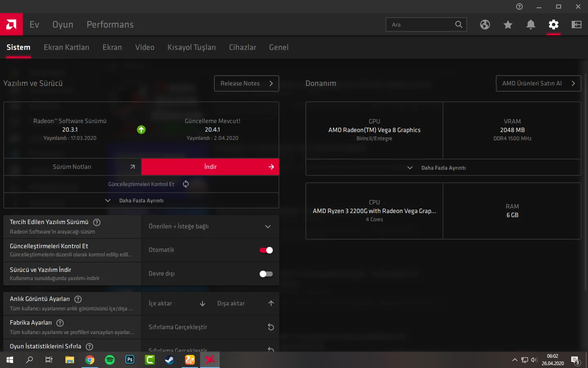
Task: Click help icon next to Fabrika Ayarları
Action: [60, 323]
